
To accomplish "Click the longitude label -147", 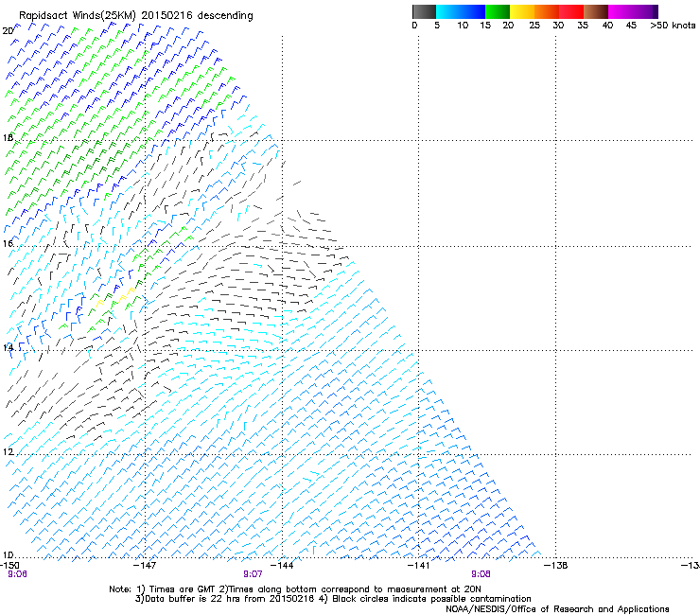I will [145, 565].
